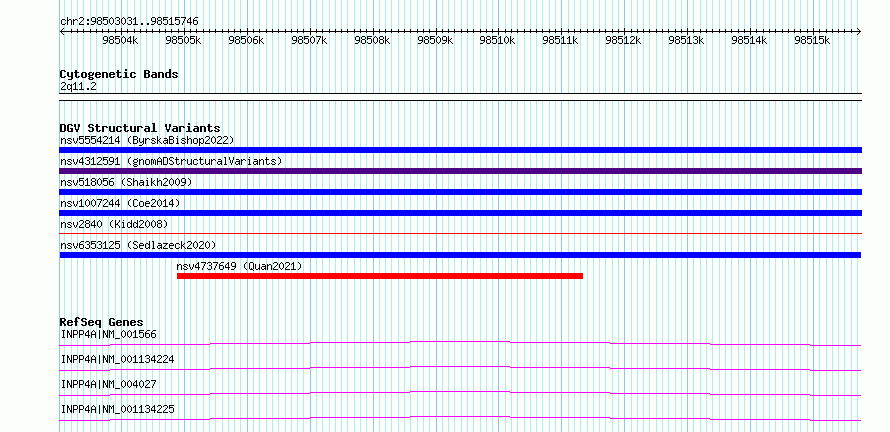Select the purple nsv4312591 variant bar
Image resolution: width=890 pixels, height=432 pixels.
point(460,171)
